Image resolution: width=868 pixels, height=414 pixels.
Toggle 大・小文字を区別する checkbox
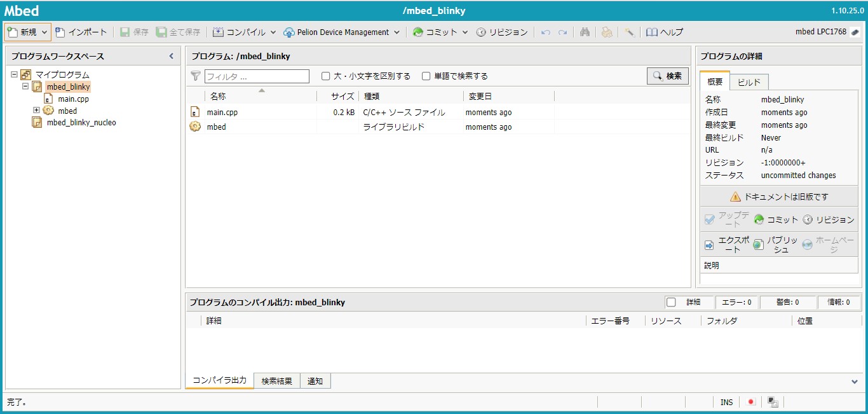[326, 76]
